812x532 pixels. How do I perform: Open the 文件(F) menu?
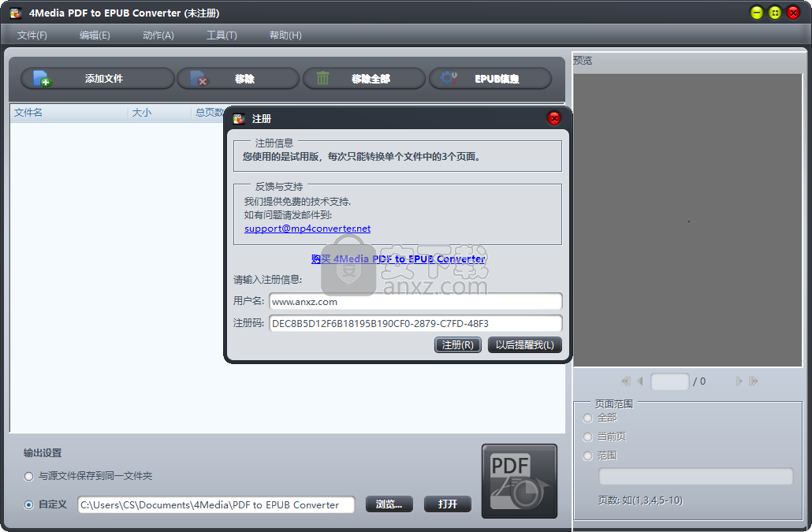tap(32, 35)
